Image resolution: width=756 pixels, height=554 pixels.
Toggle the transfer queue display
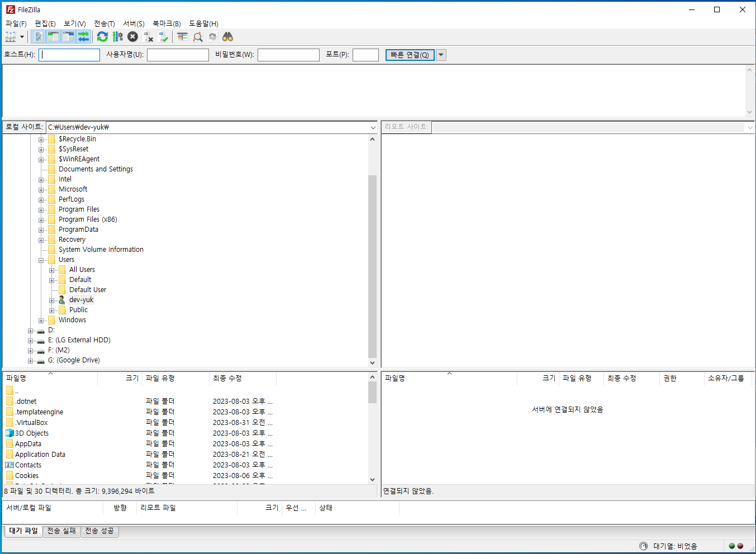tap(83, 37)
